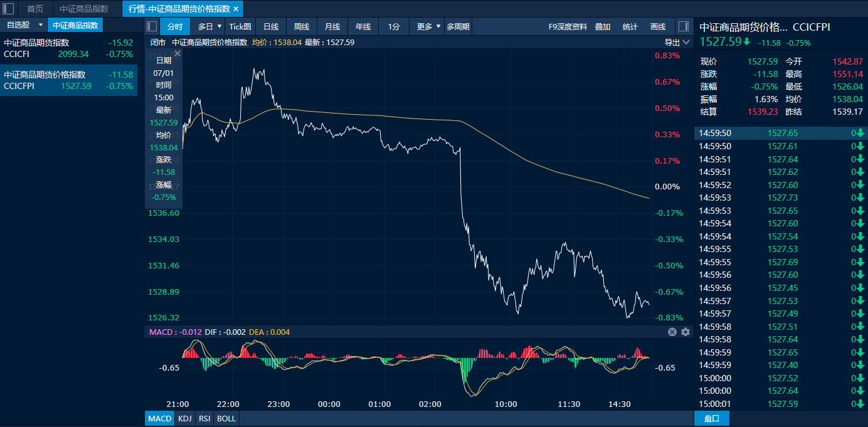Click the chart layout icon beside 分时

pyautogui.click(x=152, y=26)
